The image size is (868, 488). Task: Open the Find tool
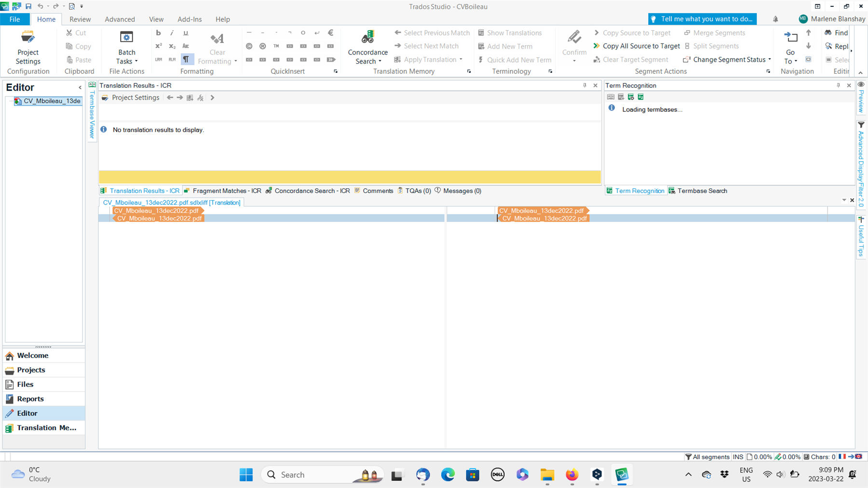836,33
